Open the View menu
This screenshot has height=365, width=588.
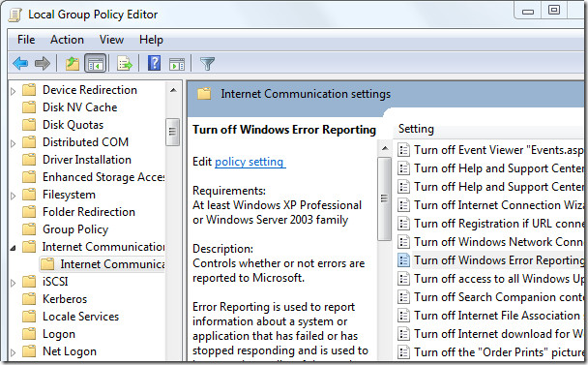(111, 40)
